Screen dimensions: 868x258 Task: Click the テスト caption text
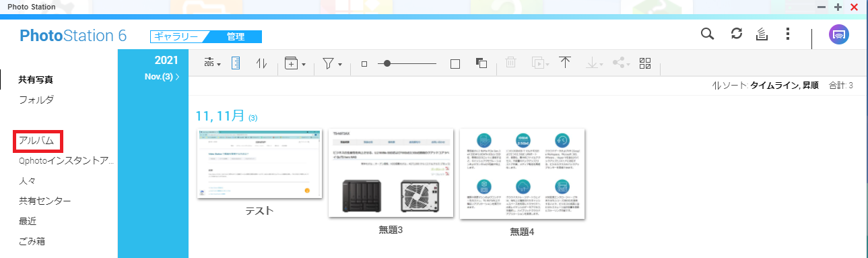pos(259,210)
